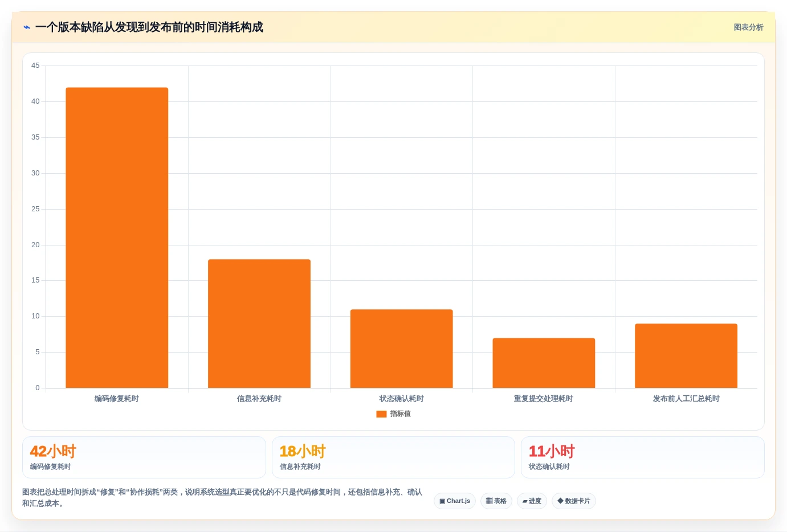Image resolution: width=787 pixels, height=532 pixels.
Task: Click the 编码修复耗时 axis label
Action: pos(117,399)
